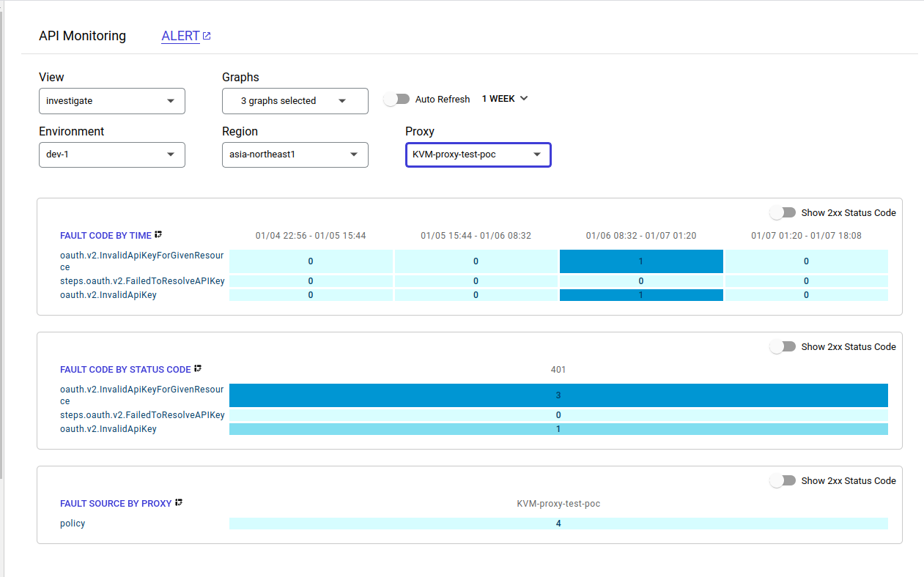
Task: Click the FAULT CODE BY TIME heading link
Action: [106, 236]
